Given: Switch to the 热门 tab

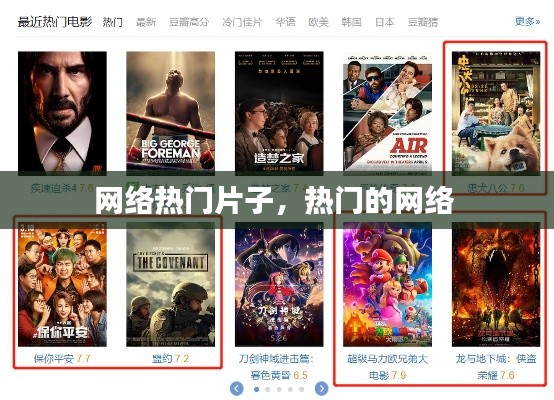Looking at the screenshot, I should point(112,22).
